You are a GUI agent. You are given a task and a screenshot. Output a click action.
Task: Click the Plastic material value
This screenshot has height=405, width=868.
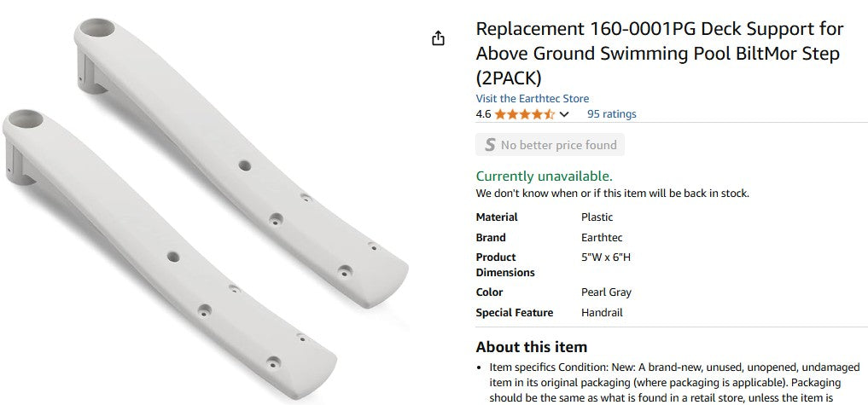pyautogui.click(x=597, y=217)
